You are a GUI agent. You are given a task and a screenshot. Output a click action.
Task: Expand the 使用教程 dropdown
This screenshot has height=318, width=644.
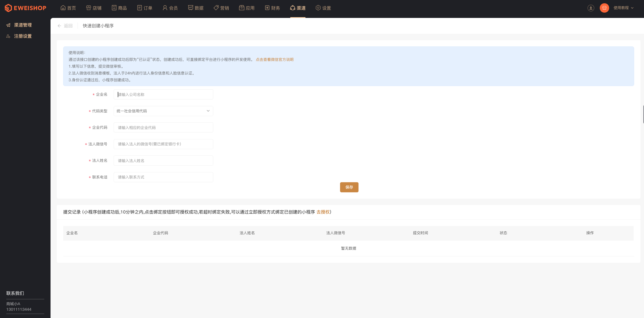[624, 8]
